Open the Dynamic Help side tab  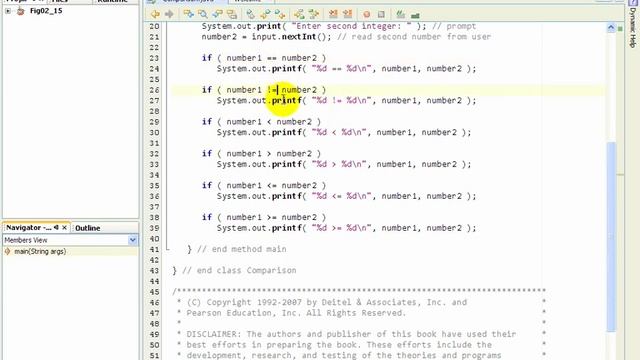(633, 27)
